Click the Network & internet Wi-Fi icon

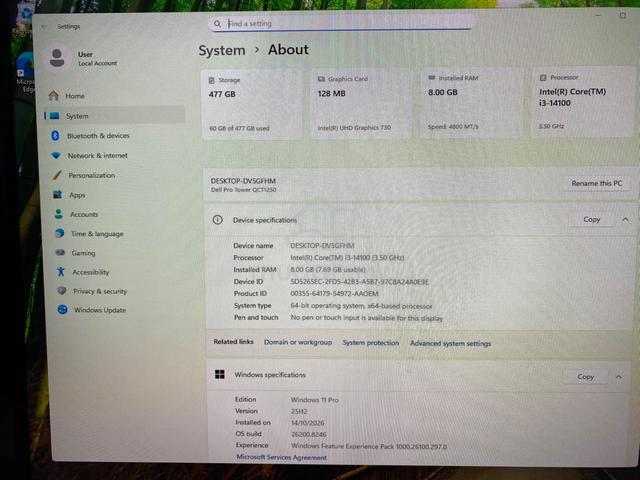56,155
